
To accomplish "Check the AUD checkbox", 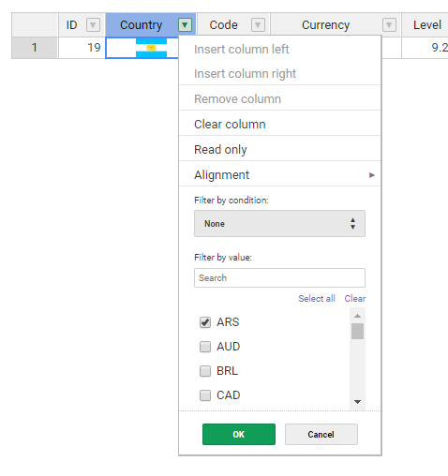I will [205, 347].
